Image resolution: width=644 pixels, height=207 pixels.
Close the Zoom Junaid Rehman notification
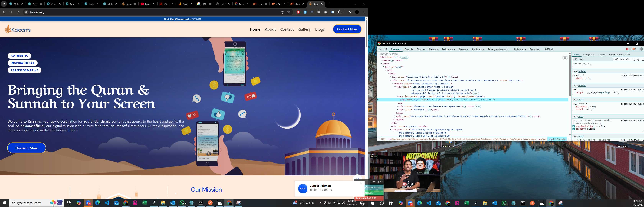361,183
